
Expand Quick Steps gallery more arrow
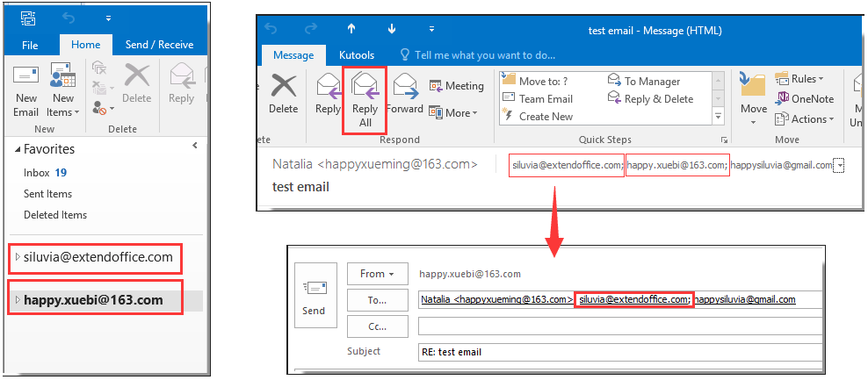(x=718, y=116)
